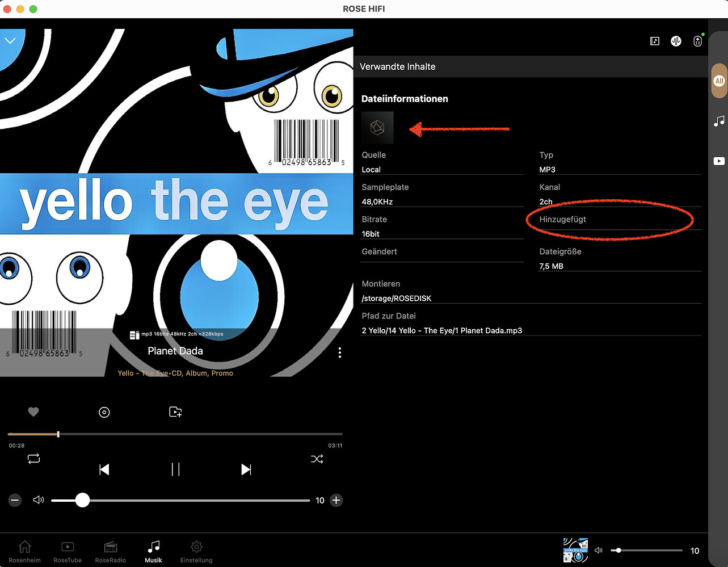Switch to the Musik tab
728x567 pixels.
point(153,551)
